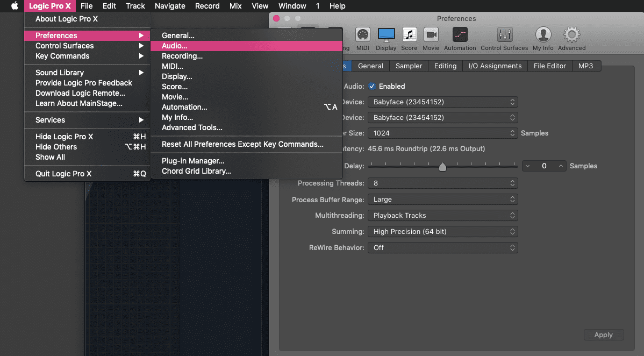Open Processing Threads dropdown showing 8
The height and width of the screenshot is (356, 644).
(x=443, y=183)
